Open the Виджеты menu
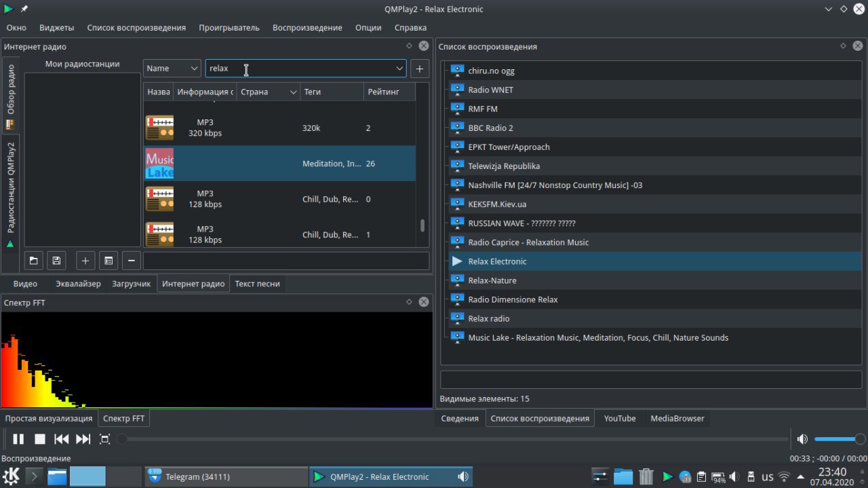The height and width of the screenshot is (488, 868). [57, 28]
